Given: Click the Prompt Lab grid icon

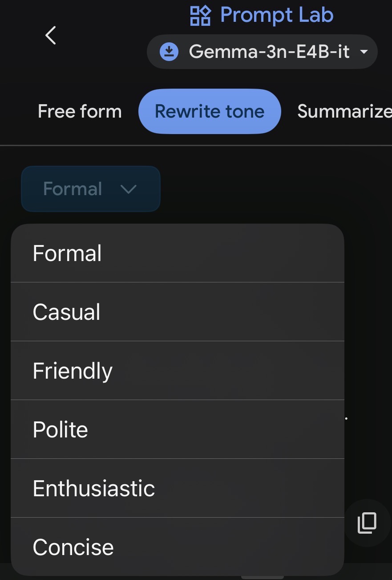Looking at the screenshot, I should [x=200, y=16].
